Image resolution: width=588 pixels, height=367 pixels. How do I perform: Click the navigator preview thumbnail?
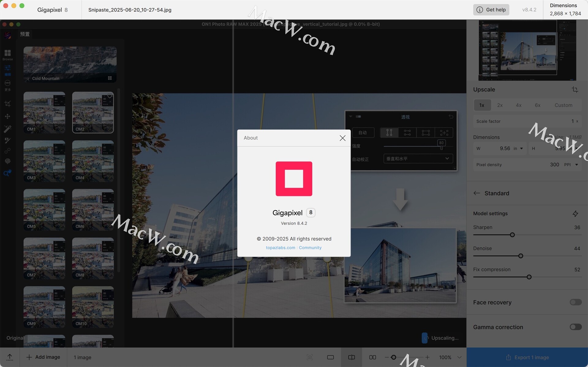pyautogui.click(x=527, y=50)
